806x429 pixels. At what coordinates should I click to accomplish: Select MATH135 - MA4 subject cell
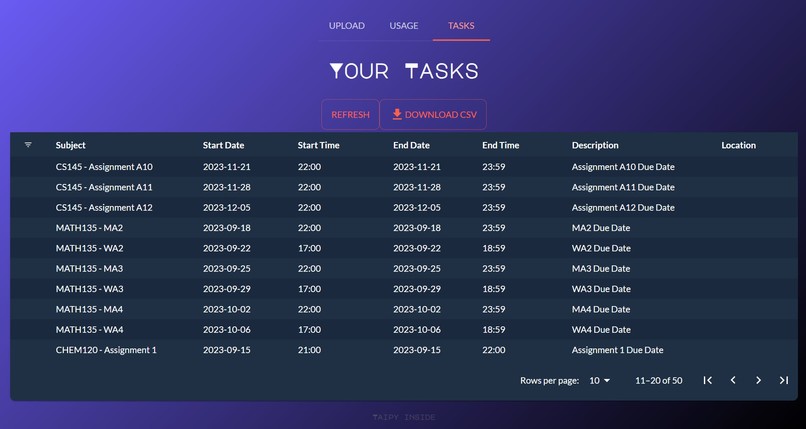(89, 309)
